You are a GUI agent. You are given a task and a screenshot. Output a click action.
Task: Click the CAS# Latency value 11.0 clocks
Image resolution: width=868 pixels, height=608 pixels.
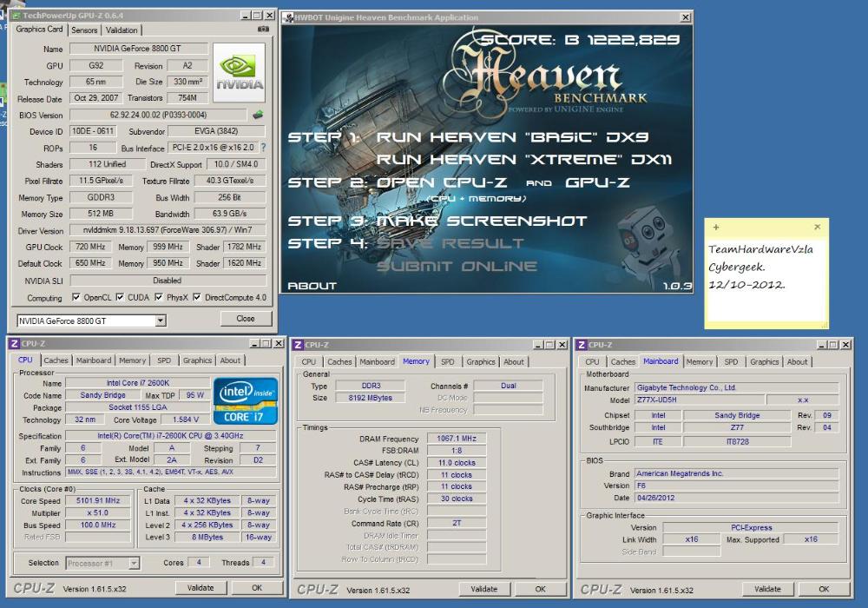tap(457, 463)
